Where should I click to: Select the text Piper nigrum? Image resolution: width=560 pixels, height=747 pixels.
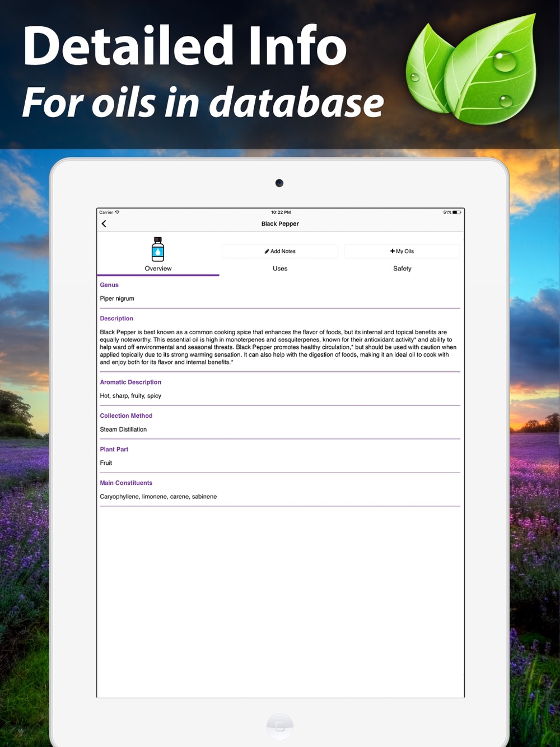(x=117, y=298)
